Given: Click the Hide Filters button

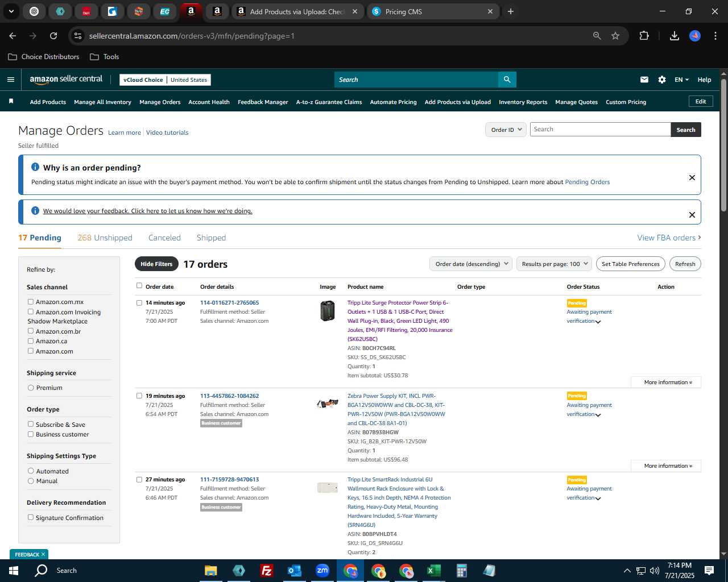Looking at the screenshot, I should click(156, 264).
